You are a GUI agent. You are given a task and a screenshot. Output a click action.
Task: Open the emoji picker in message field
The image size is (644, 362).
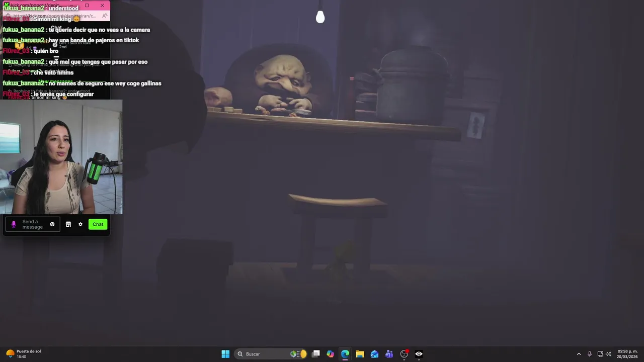click(x=52, y=224)
